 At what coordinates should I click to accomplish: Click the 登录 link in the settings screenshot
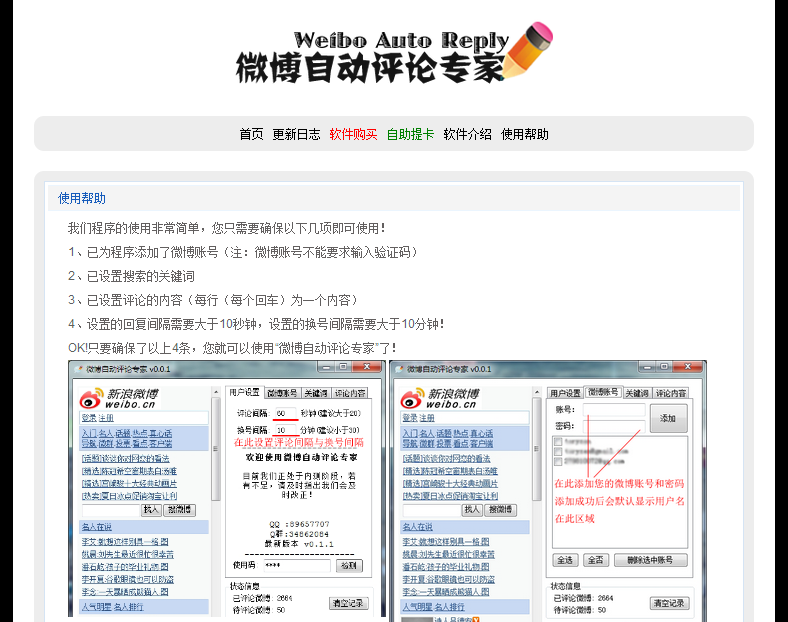click(89, 418)
